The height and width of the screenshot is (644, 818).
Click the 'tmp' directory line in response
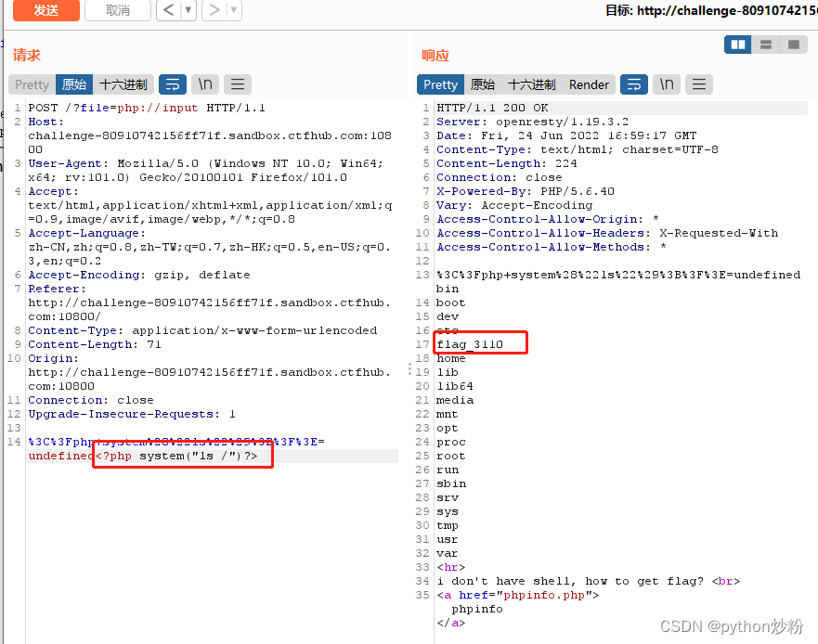tap(448, 525)
